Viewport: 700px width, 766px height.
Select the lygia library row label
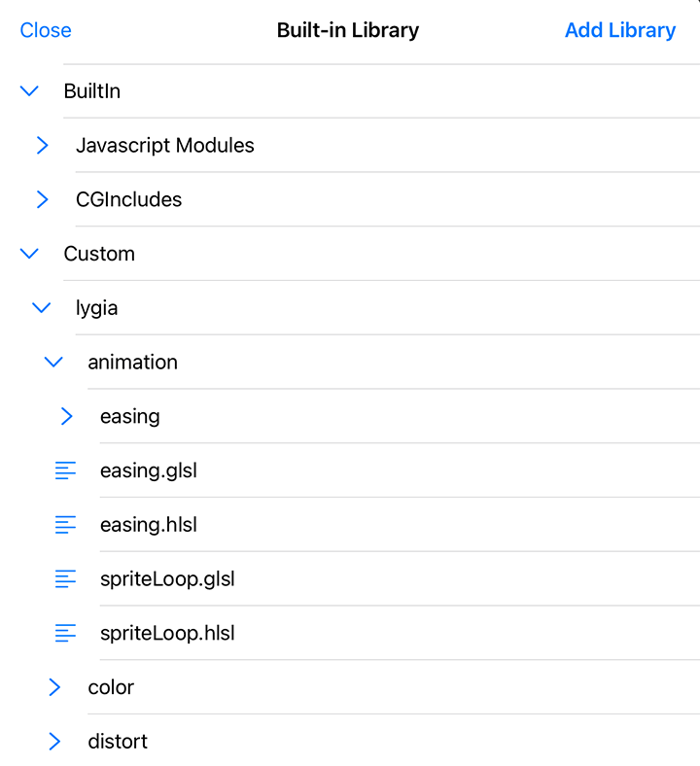[97, 308]
